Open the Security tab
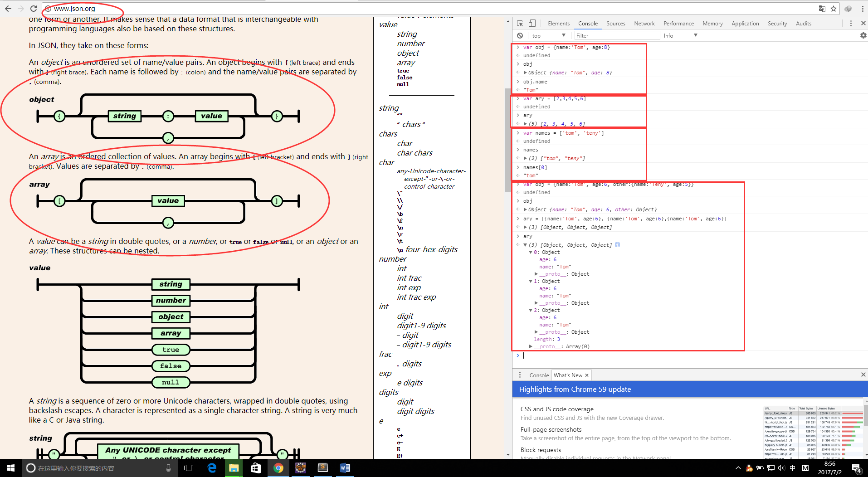Viewport: 868px width, 477px height. tap(777, 23)
